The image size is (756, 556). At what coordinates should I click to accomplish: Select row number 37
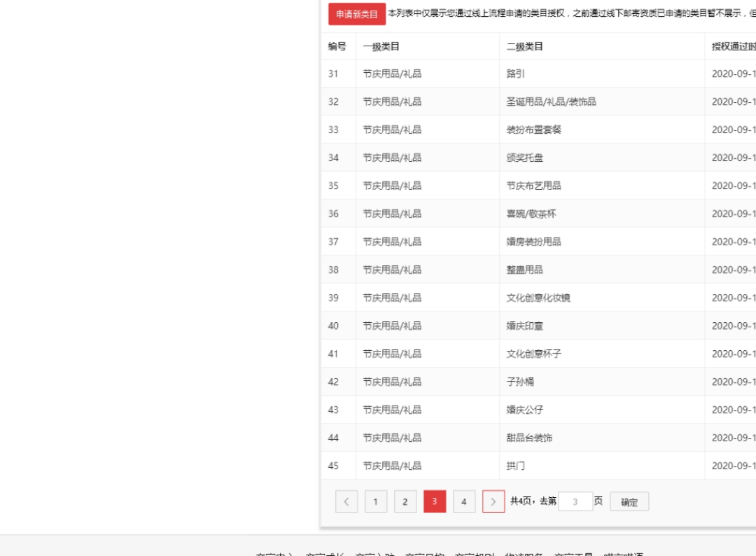333,242
